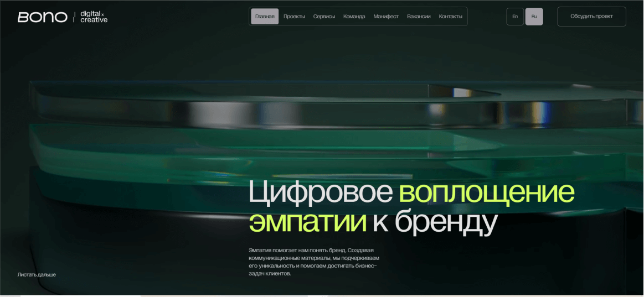Click the 'digital x creative' tagline
644x297 pixels.
[x=94, y=17]
